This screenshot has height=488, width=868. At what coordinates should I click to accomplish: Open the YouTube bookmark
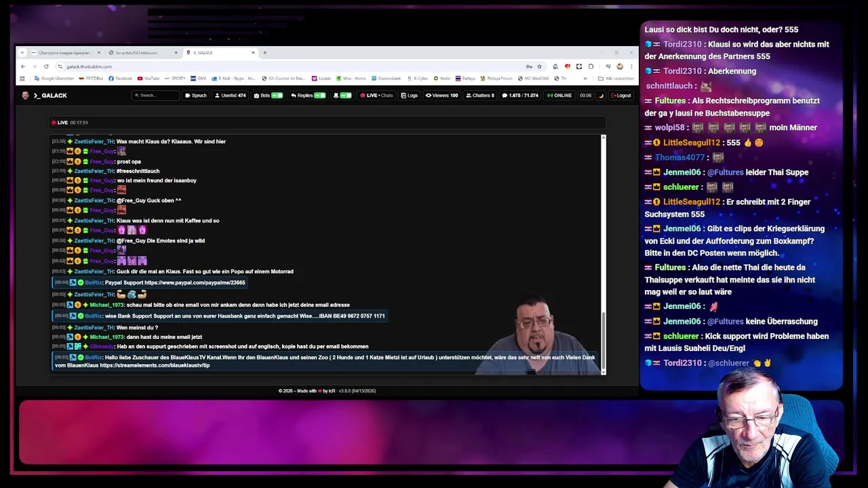pos(149,78)
